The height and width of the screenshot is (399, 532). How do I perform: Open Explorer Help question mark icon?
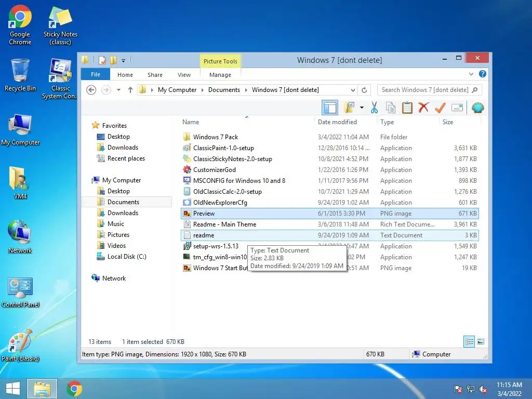(483, 74)
